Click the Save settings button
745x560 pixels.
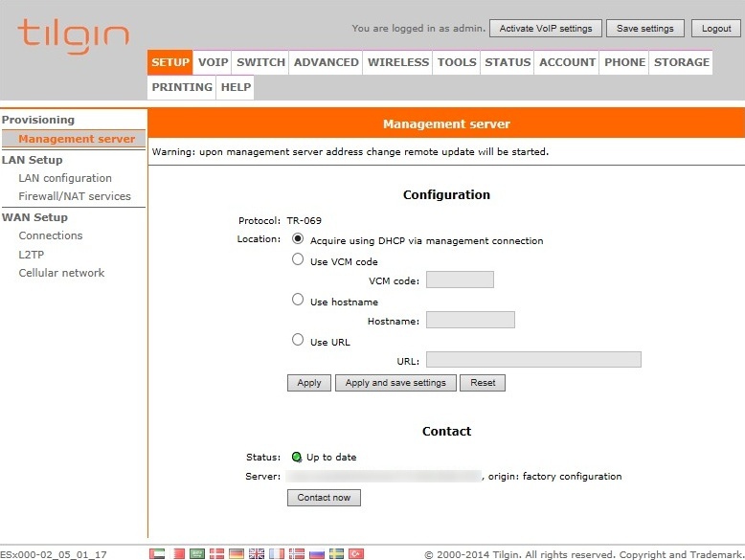click(645, 29)
